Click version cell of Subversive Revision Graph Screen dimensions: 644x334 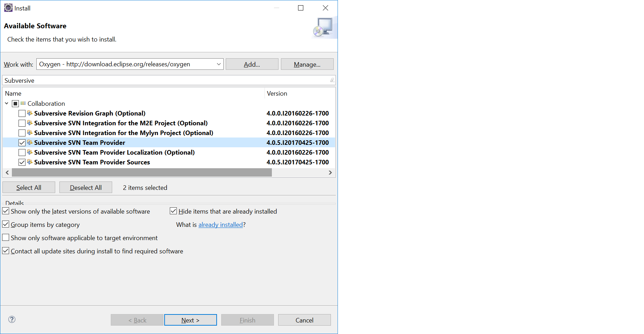(x=298, y=113)
